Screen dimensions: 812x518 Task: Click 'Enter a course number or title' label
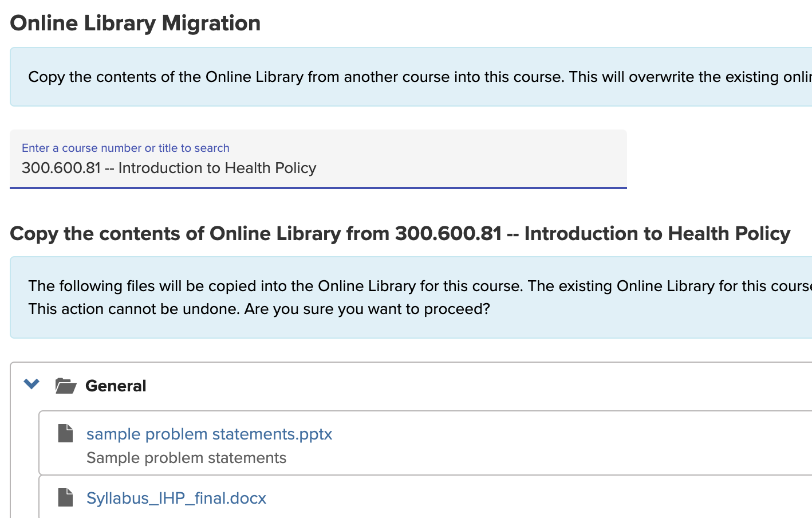pos(125,148)
